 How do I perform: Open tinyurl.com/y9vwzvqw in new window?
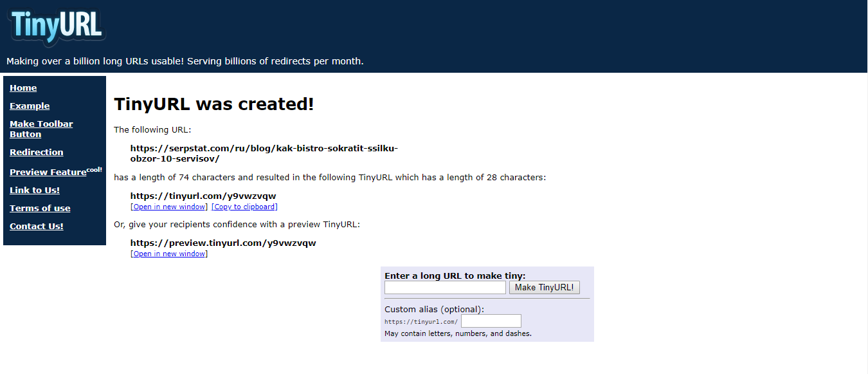tap(169, 207)
